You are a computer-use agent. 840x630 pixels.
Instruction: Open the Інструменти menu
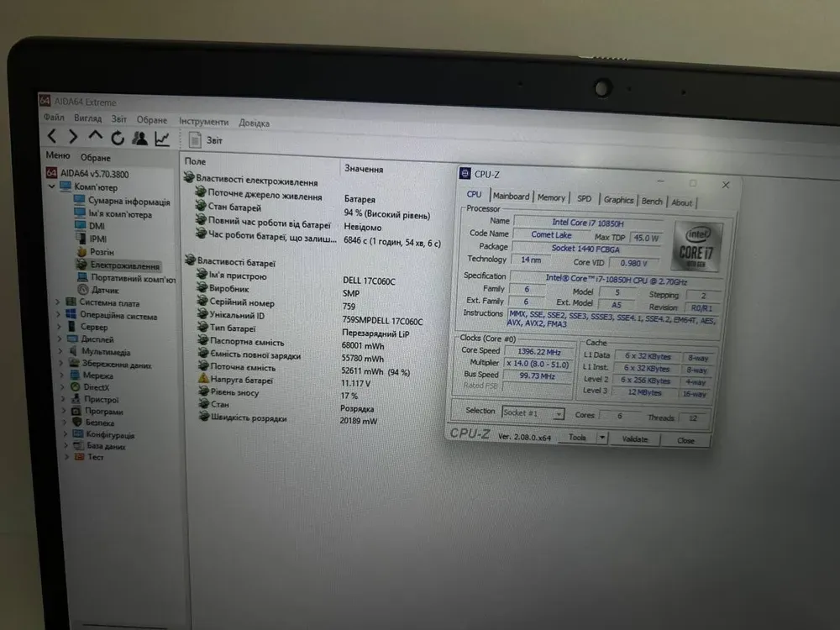[x=203, y=122]
